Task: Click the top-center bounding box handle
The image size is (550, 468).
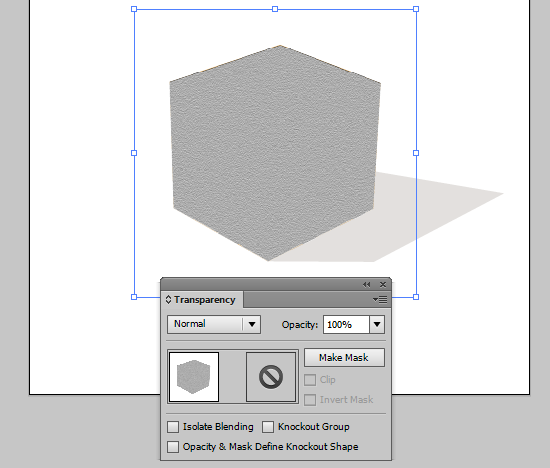Action: point(275,9)
